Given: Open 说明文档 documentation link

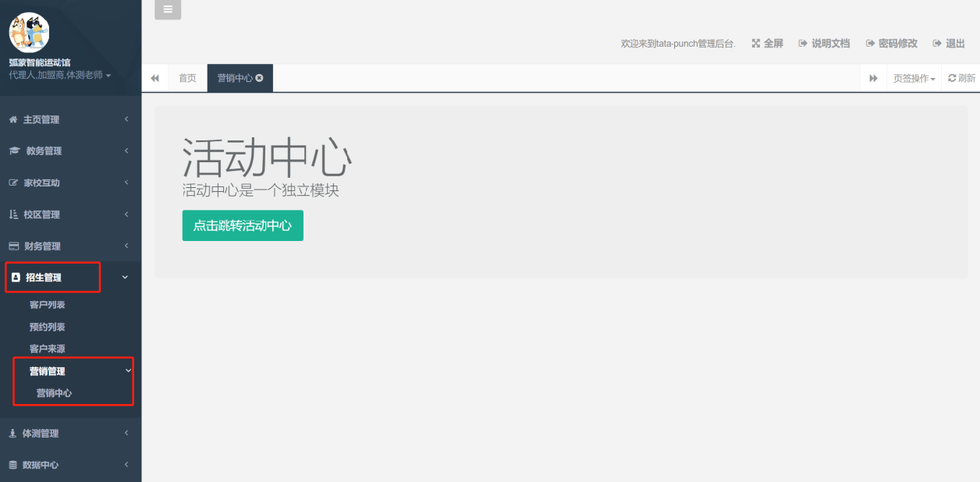Looking at the screenshot, I should pyautogui.click(x=824, y=44).
